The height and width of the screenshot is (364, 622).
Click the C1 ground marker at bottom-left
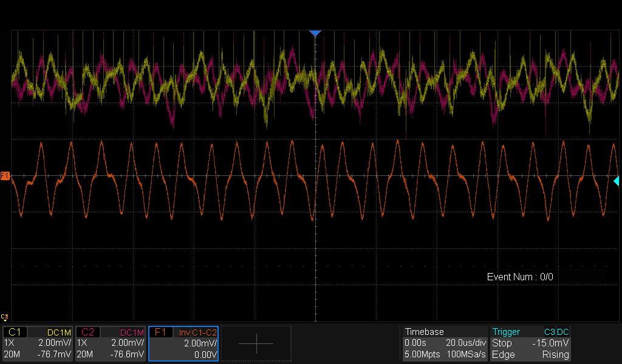(5, 317)
